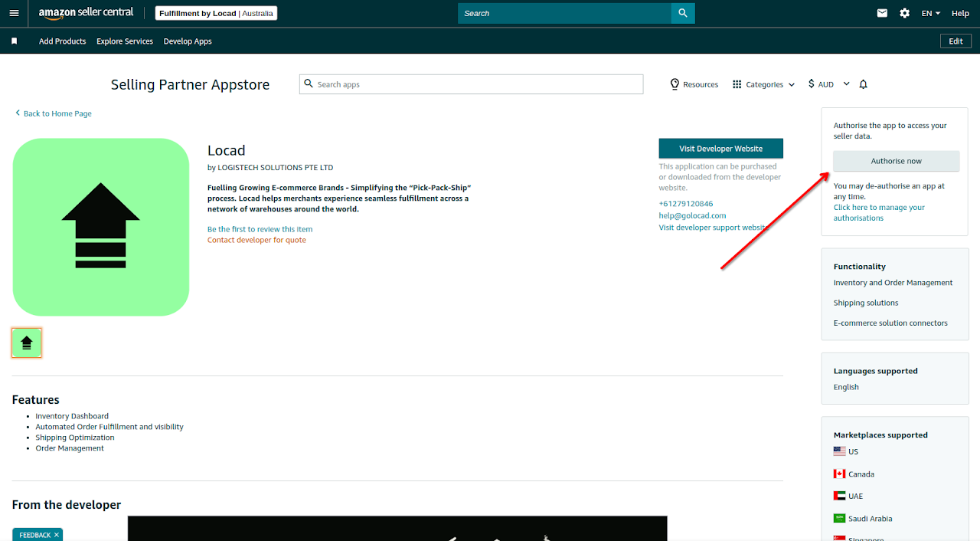Click the Selling Partner Appstore heading
This screenshot has height=541, width=980.
tap(190, 84)
